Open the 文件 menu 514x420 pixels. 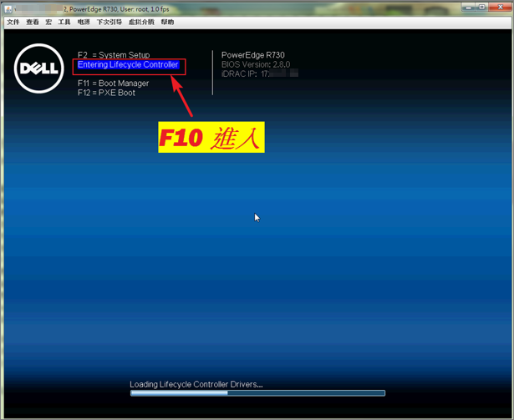click(x=13, y=22)
